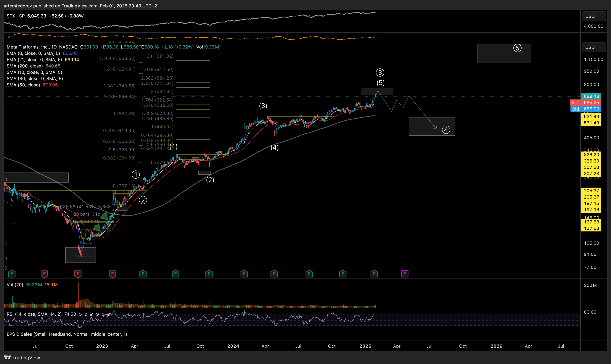Click the 0.618 (366.82) Fibonacci level label
Screen dimensions: 611x364
(x=119, y=141)
